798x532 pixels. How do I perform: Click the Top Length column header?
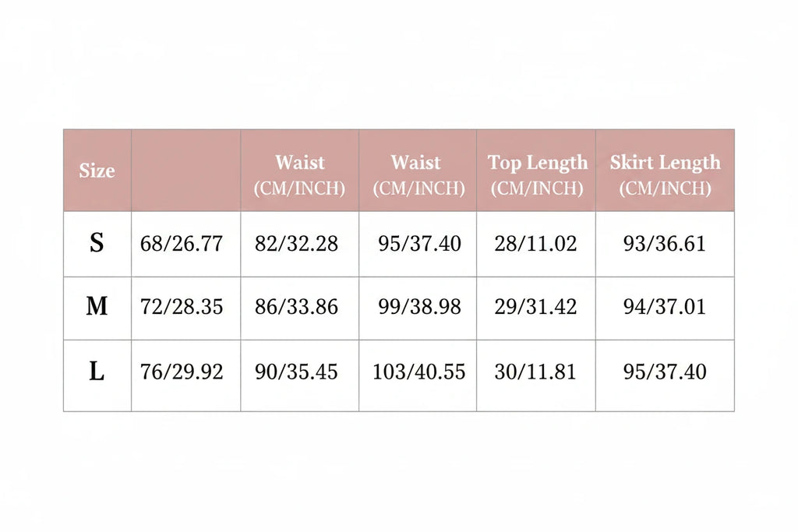click(x=536, y=171)
